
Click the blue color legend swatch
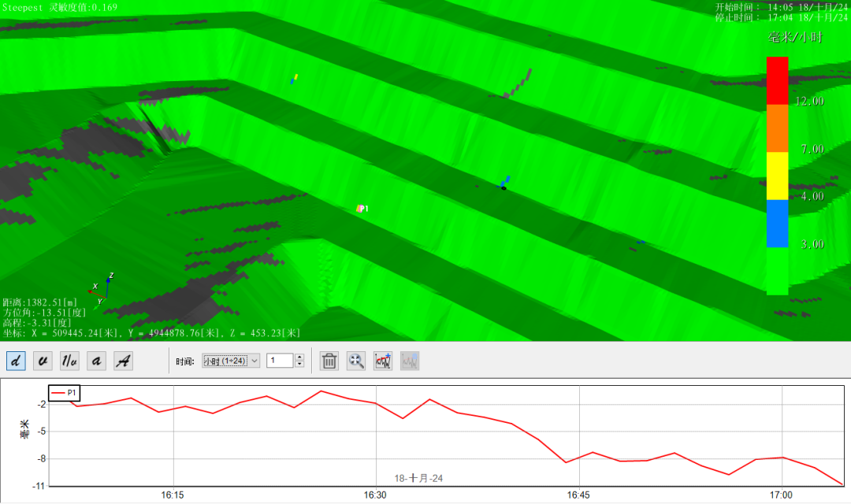tap(777, 223)
